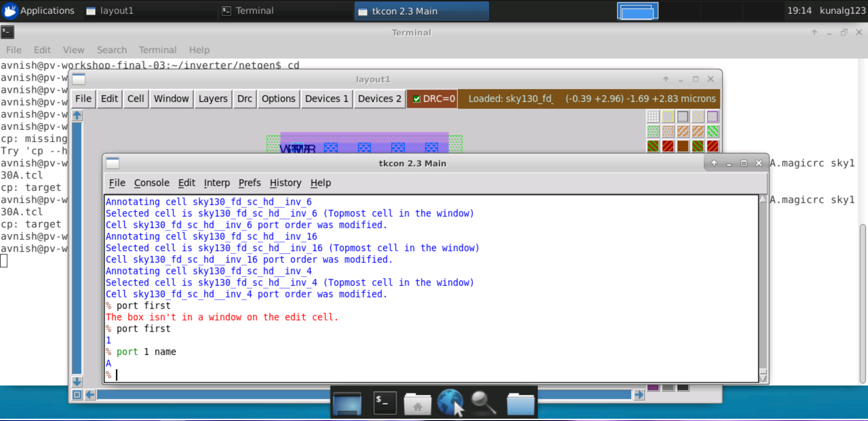The height and width of the screenshot is (421, 868).
Task: Select the red-striped poly layer swatch in Magic
Action: coord(668,146)
